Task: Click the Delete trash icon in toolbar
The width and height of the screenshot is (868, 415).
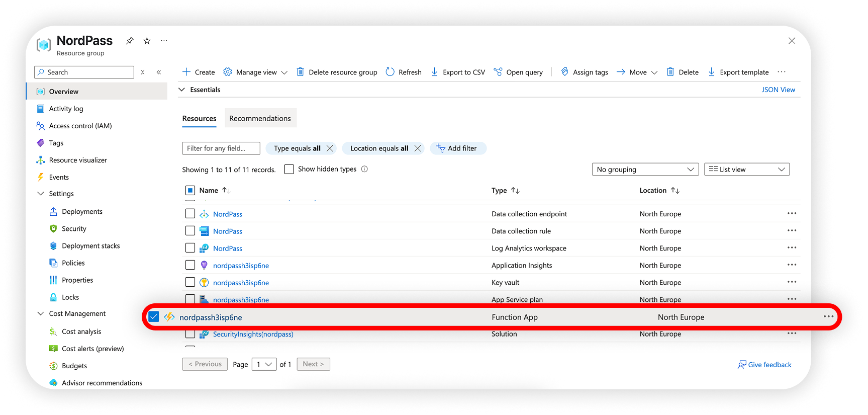Action: click(670, 72)
